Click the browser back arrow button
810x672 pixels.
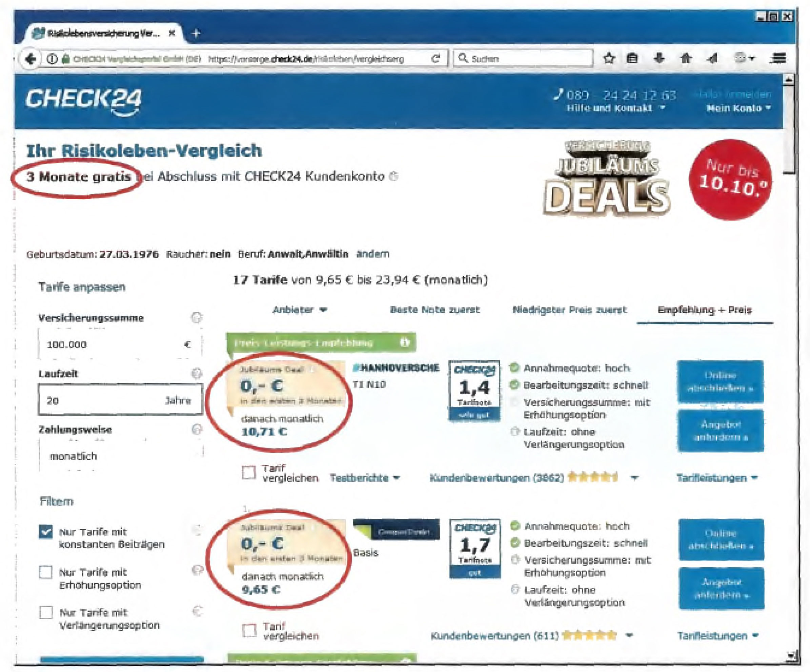(x=31, y=59)
